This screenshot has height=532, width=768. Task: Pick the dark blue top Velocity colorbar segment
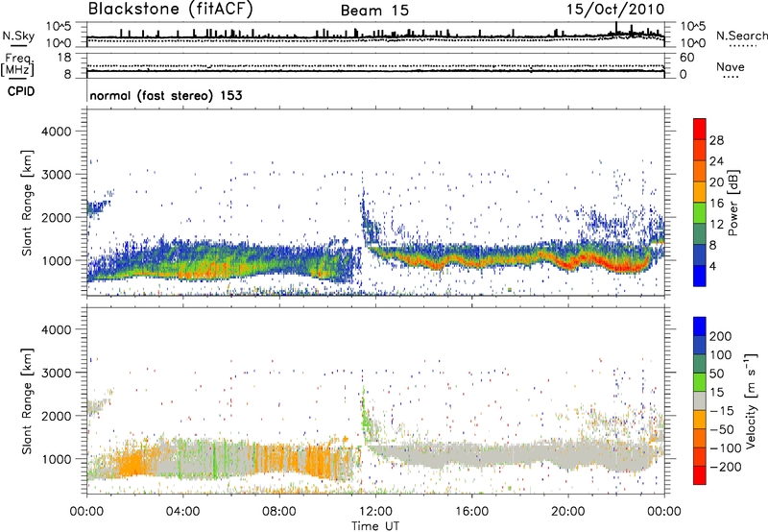pos(700,326)
